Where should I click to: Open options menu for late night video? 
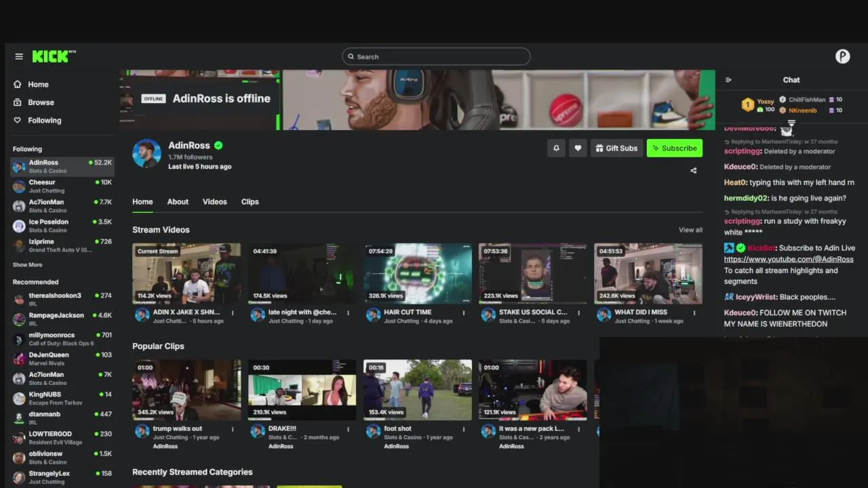point(348,313)
